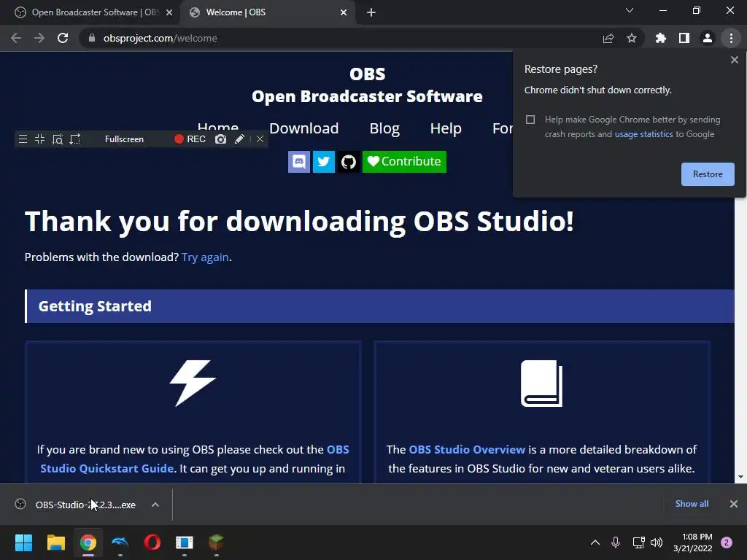The image size is (747, 560).
Task: Click the Try again download link
Action: click(205, 257)
